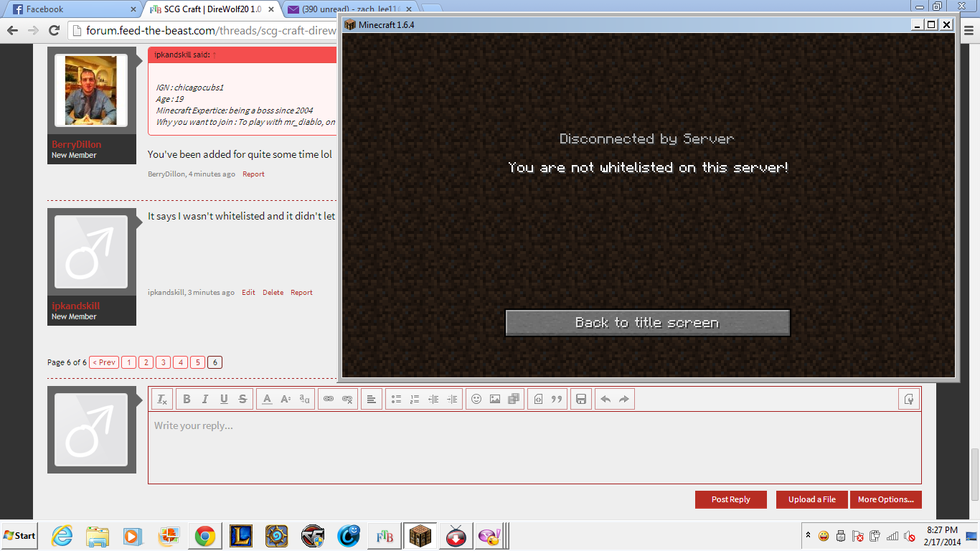Toggle bold formatting in reply editor
The width and height of the screenshot is (980, 551).
(x=187, y=400)
